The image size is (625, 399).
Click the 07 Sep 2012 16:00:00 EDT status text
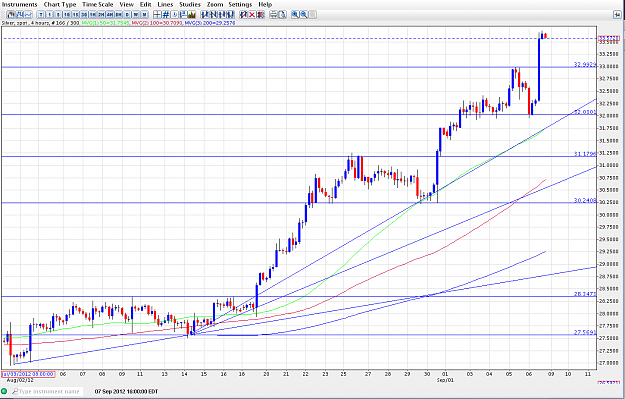(126, 391)
